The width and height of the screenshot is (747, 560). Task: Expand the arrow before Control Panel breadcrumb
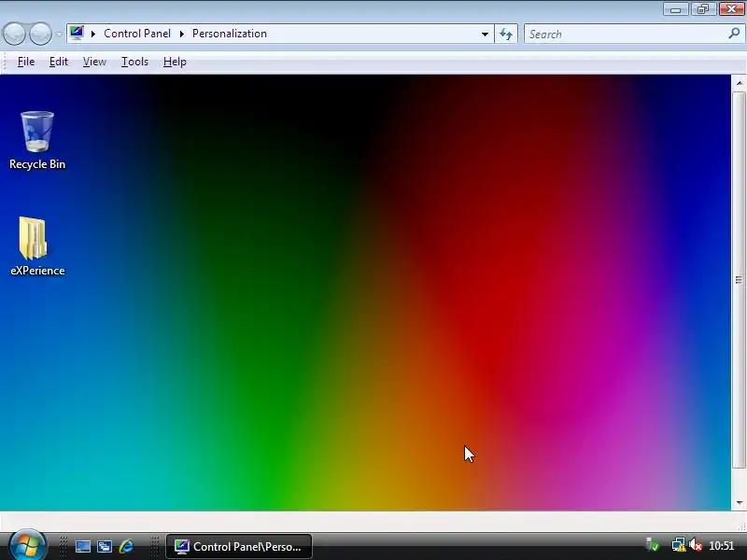tap(93, 34)
